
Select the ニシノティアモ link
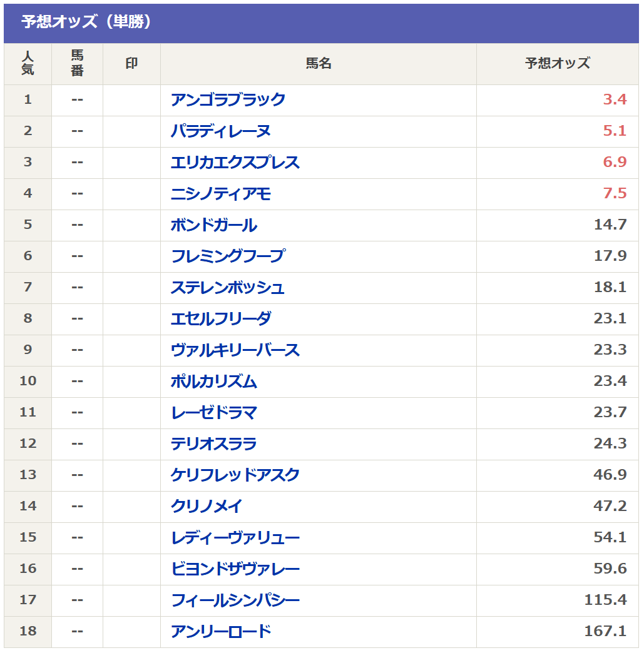[220, 194]
